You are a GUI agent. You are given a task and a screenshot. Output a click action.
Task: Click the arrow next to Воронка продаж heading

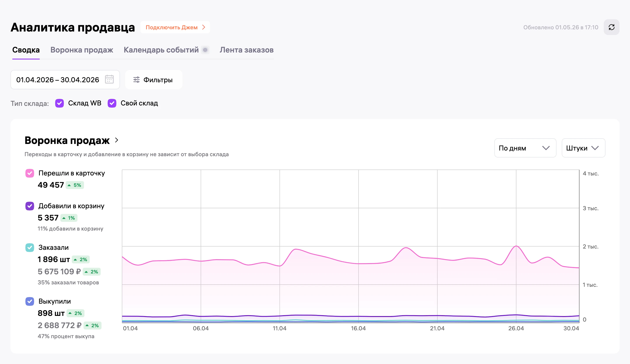click(x=117, y=140)
